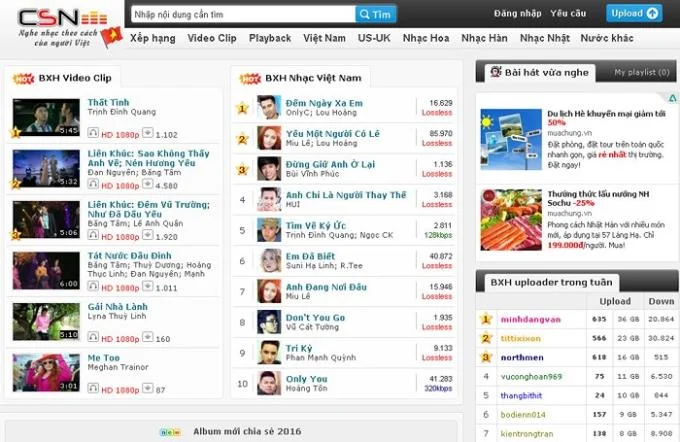Open the Nhạc Hàn menu
This screenshot has height=442, width=680.
pos(484,38)
